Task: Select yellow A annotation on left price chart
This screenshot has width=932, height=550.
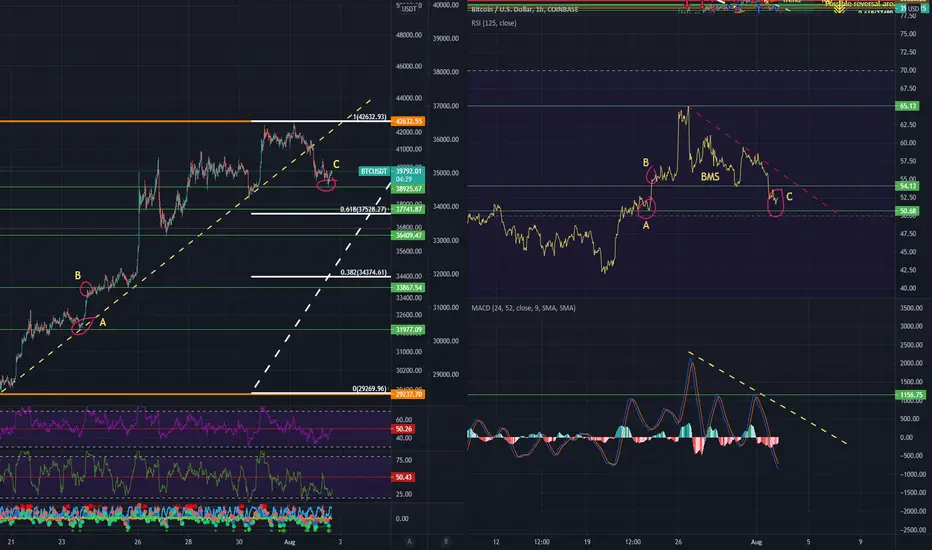Action: pyautogui.click(x=102, y=323)
